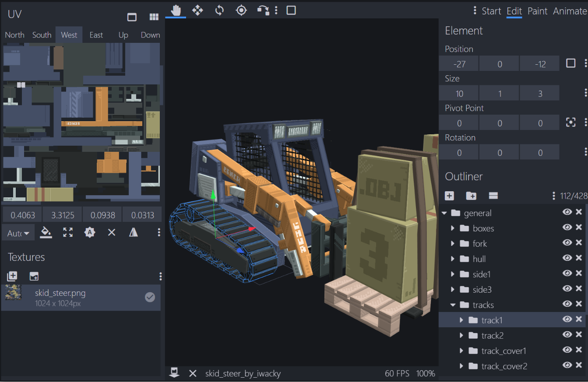Select the track2 group in the outliner

(x=492, y=336)
